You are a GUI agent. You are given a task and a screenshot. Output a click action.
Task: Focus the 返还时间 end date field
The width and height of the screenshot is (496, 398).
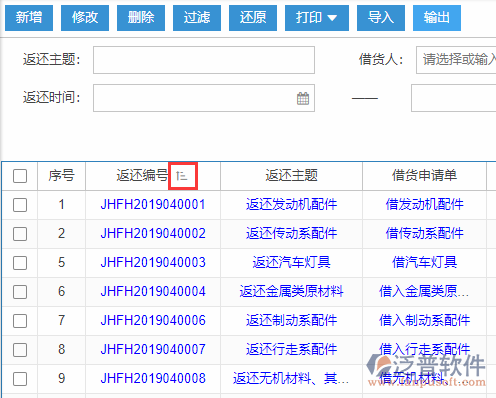454,98
